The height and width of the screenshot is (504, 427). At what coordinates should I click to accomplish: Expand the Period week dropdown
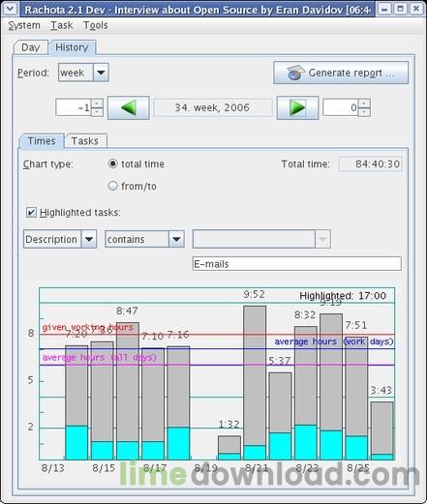coord(101,73)
